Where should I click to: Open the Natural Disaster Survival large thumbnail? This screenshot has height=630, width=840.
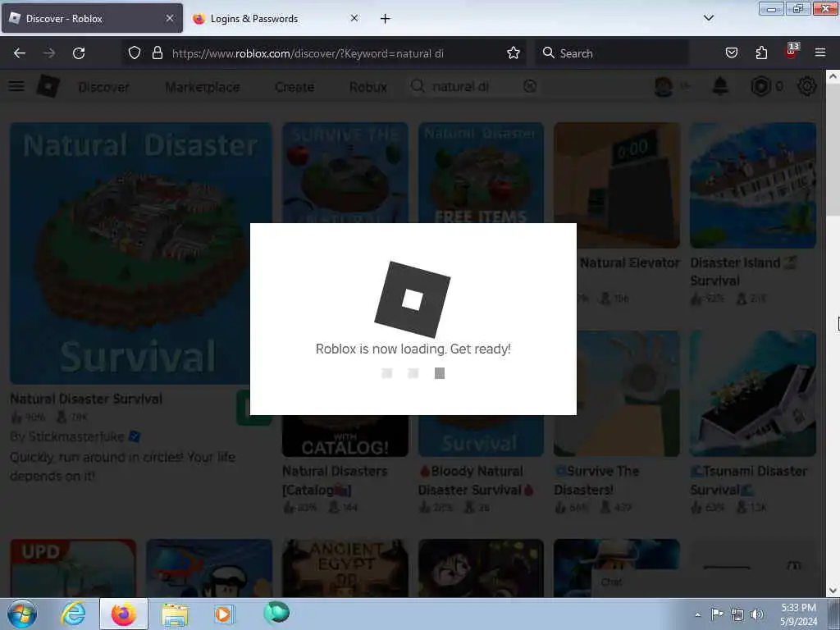tap(141, 253)
